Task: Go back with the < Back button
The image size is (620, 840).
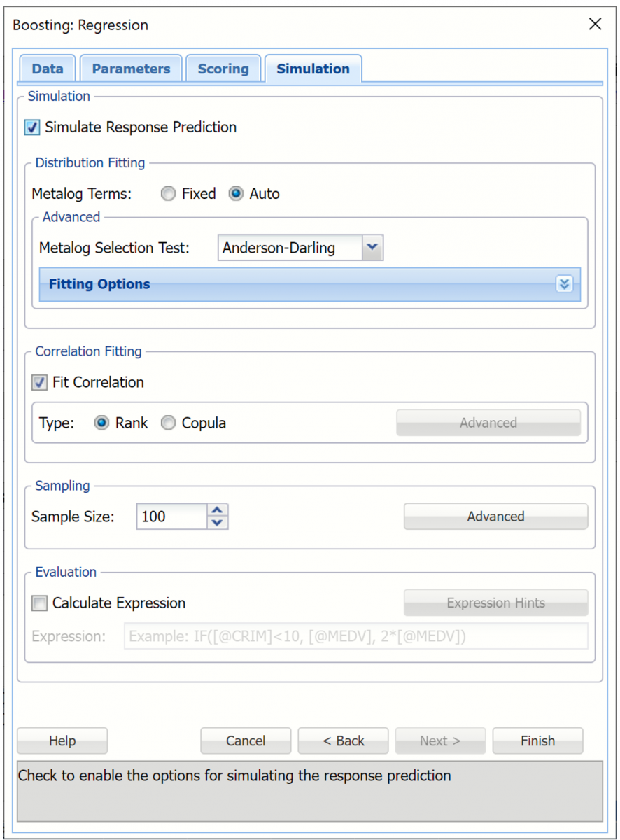Action: click(x=343, y=741)
